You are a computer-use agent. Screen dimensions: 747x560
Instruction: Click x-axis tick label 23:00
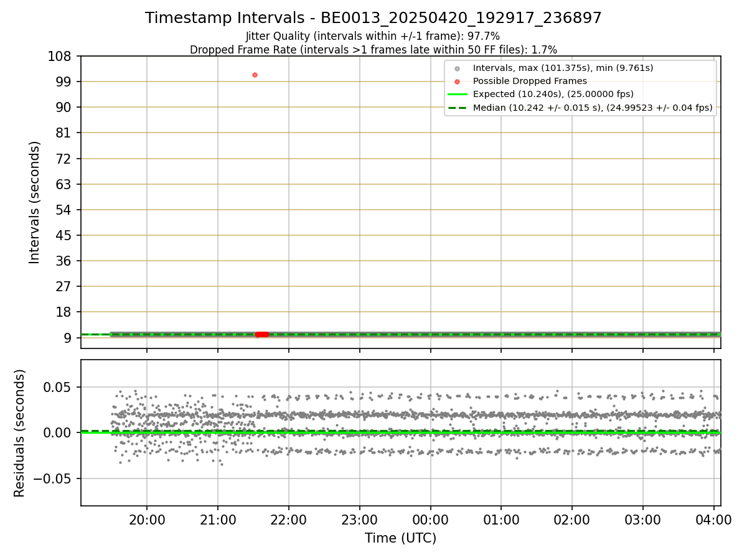tap(360, 520)
